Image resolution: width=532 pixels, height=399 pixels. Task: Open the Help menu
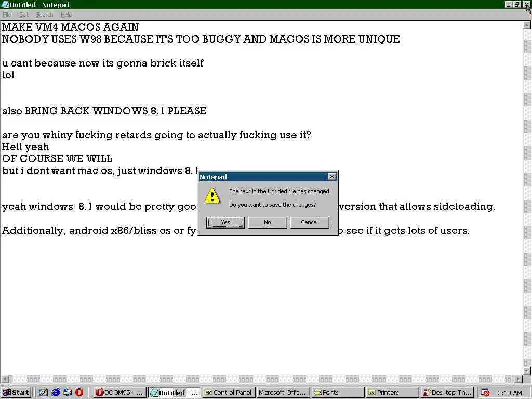click(x=66, y=15)
